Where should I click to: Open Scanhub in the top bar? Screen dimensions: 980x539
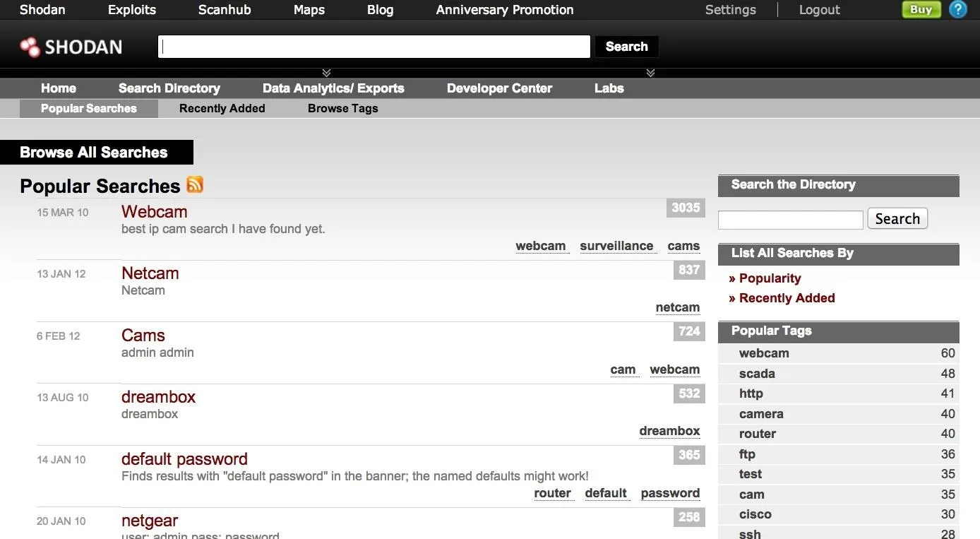pyautogui.click(x=225, y=10)
